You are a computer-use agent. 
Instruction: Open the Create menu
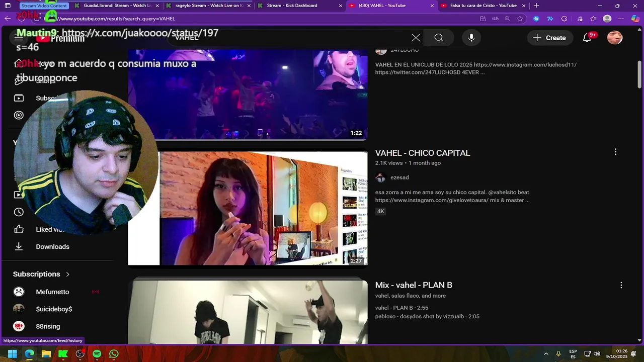tap(549, 38)
